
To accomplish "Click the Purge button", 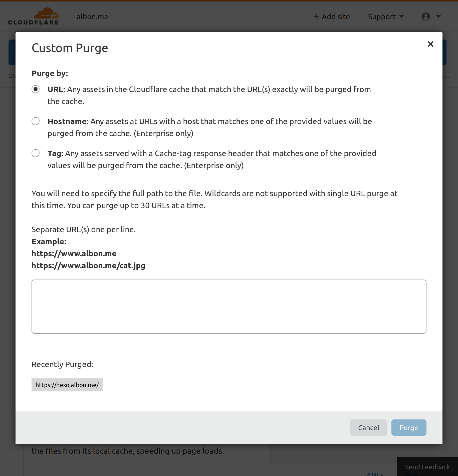I will [x=408, y=427].
